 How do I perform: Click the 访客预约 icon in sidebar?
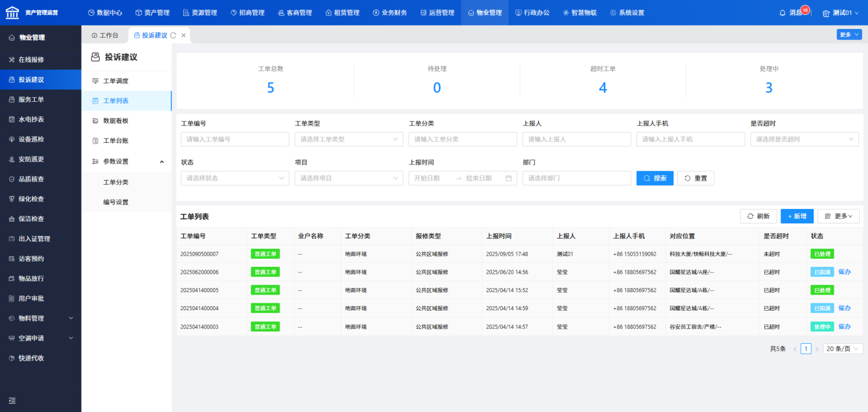click(x=12, y=259)
